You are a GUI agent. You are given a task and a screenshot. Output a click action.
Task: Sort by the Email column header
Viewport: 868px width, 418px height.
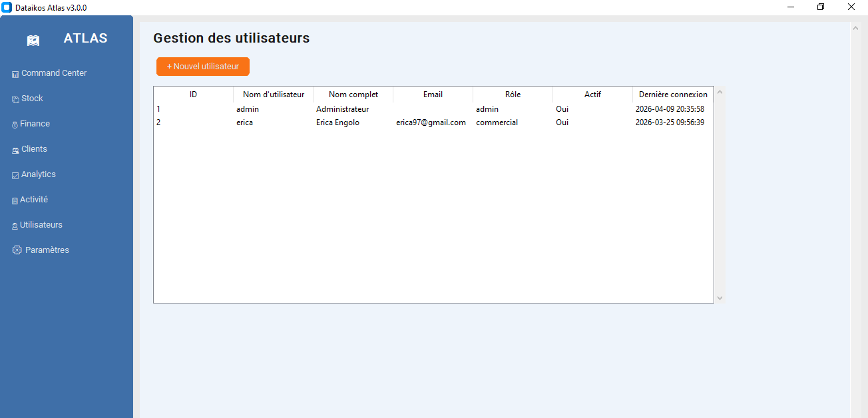(433, 95)
